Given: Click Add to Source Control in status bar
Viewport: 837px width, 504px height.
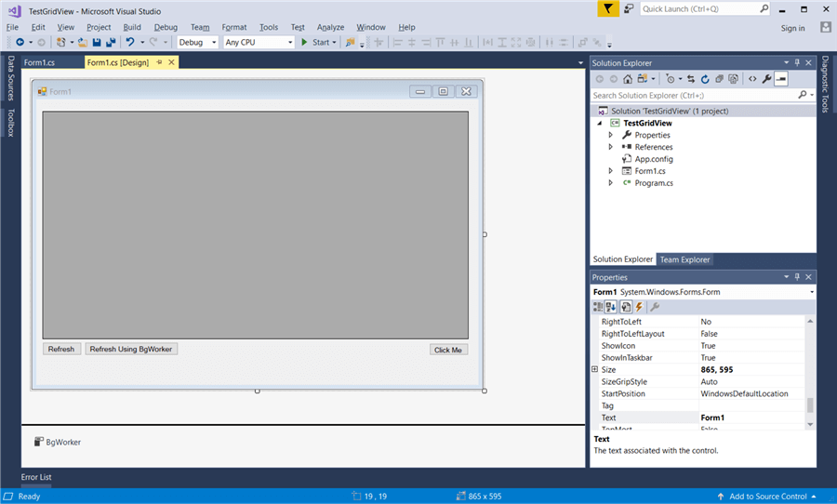Looking at the screenshot, I should [x=767, y=496].
